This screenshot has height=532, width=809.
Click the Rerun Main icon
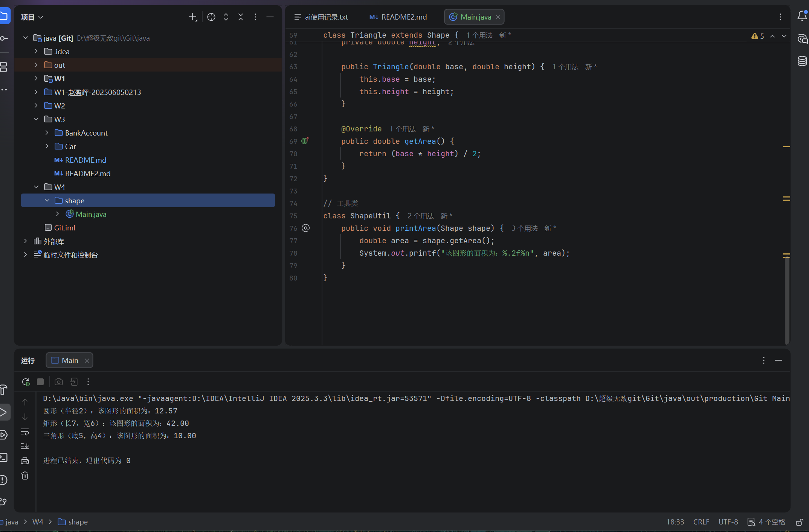(x=26, y=382)
